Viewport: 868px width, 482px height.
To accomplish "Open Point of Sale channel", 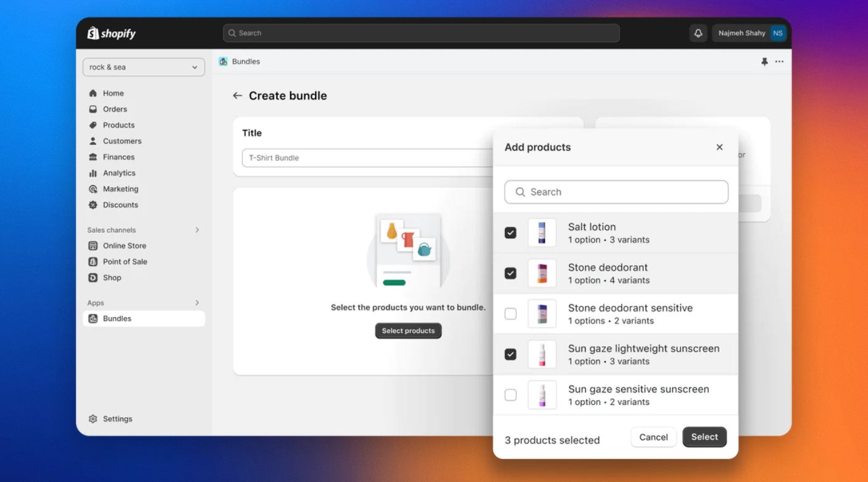I will pos(125,262).
